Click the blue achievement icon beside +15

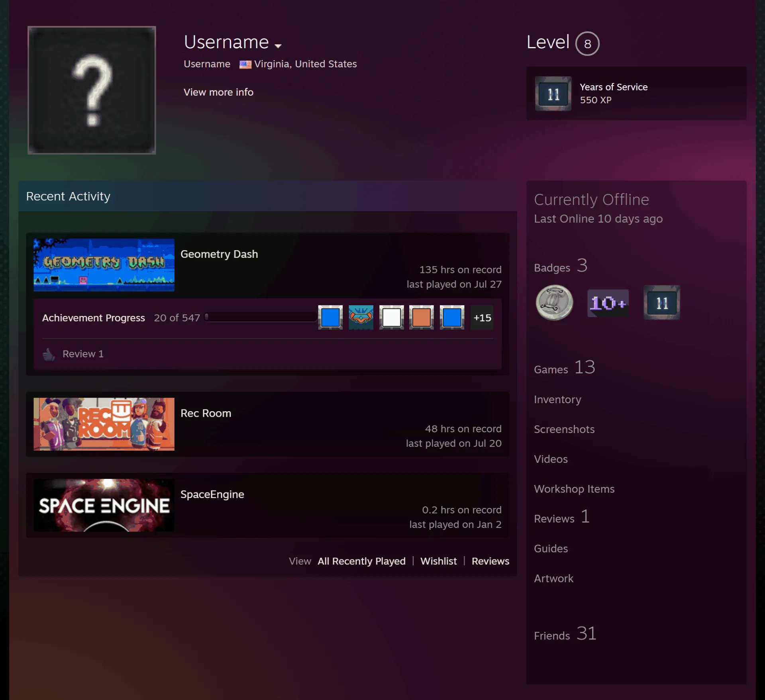tap(452, 318)
